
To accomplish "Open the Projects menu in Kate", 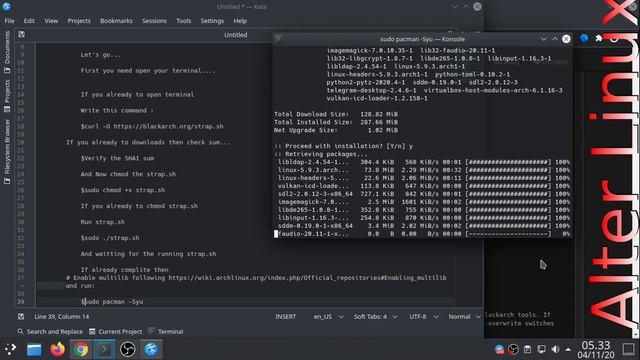I will [x=79, y=21].
